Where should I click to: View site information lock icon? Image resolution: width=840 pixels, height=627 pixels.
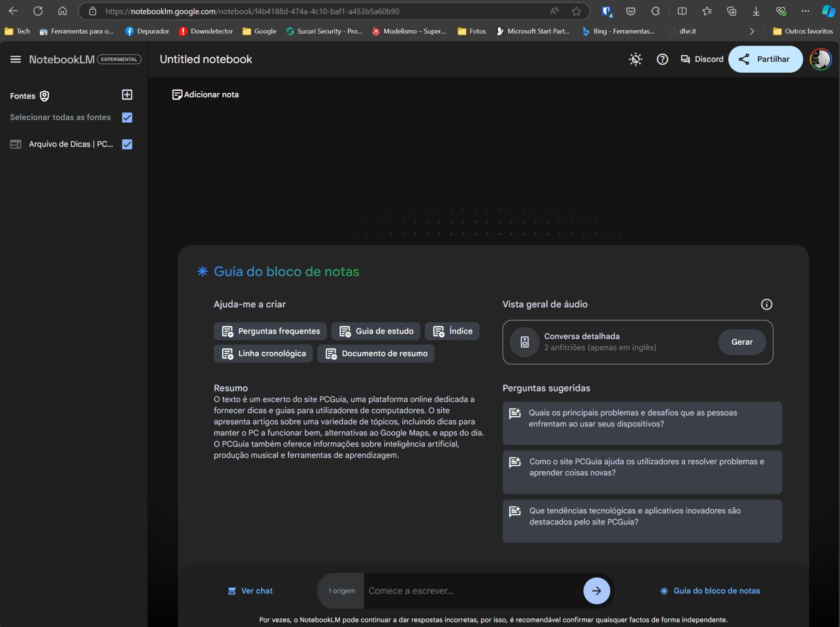(93, 11)
